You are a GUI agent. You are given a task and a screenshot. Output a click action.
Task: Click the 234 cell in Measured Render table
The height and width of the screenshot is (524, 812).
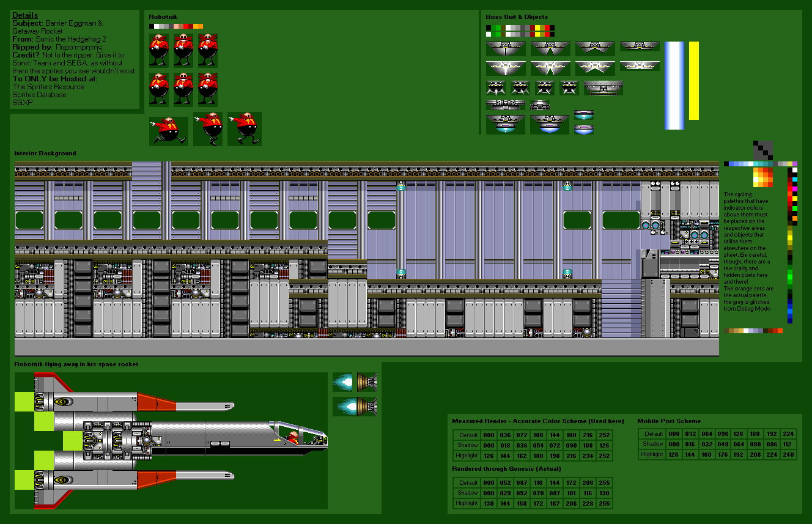pos(588,456)
